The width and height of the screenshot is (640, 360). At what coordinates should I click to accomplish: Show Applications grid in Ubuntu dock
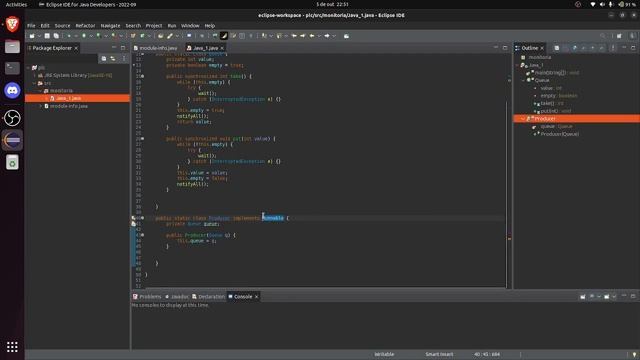(12, 347)
